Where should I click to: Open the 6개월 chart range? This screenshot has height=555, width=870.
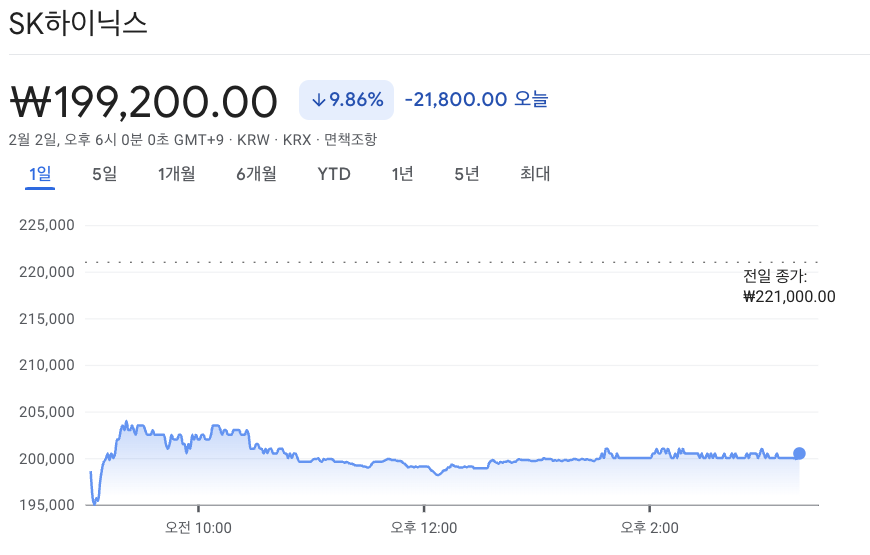point(256,174)
